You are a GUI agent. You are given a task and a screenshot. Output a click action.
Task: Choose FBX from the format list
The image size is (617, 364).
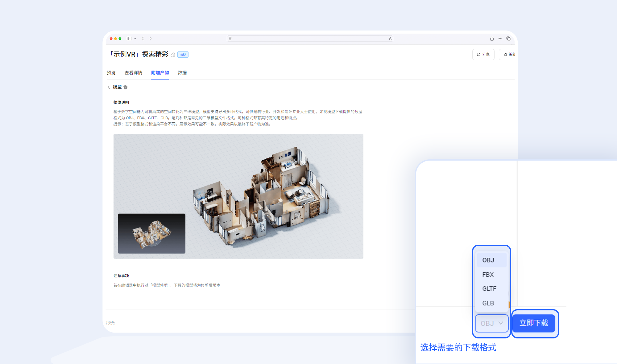point(491,275)
